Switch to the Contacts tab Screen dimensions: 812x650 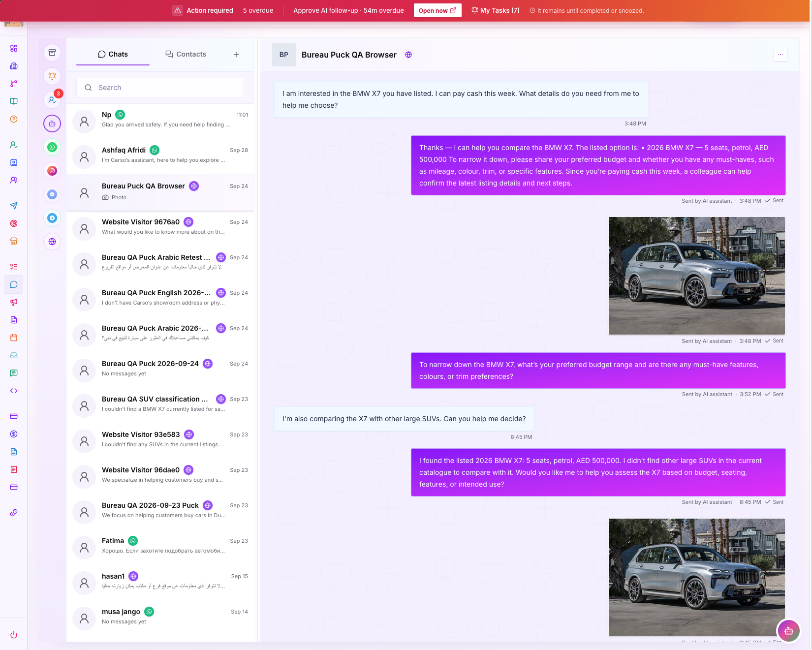click(186, 54)
